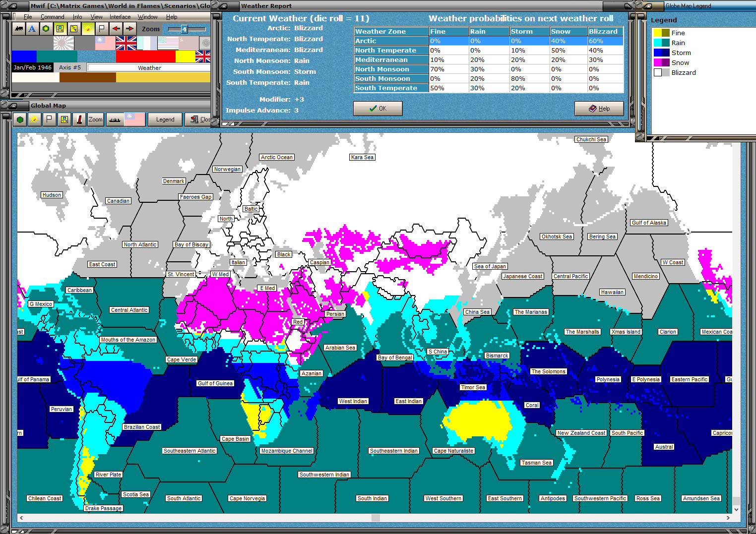Confirm the Weather Report with OK
The image size is (756, 534).
coord(378,109)
